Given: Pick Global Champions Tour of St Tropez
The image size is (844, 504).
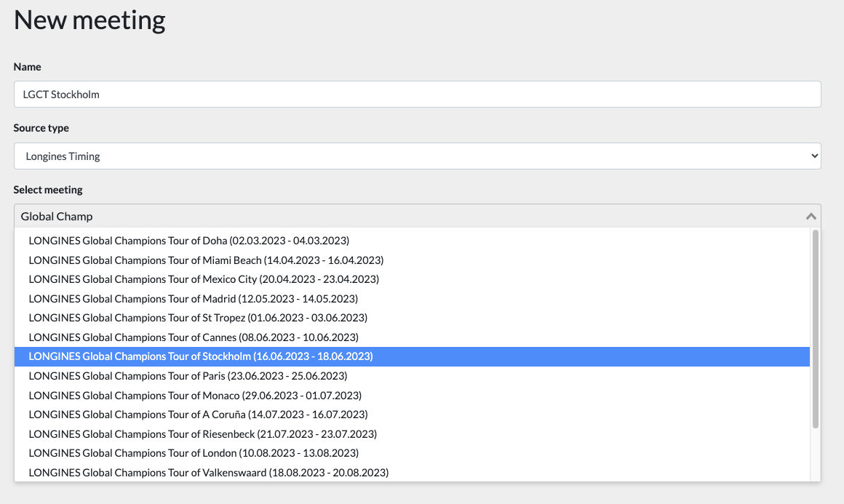Looking at the screenshot, I should 412,318.
